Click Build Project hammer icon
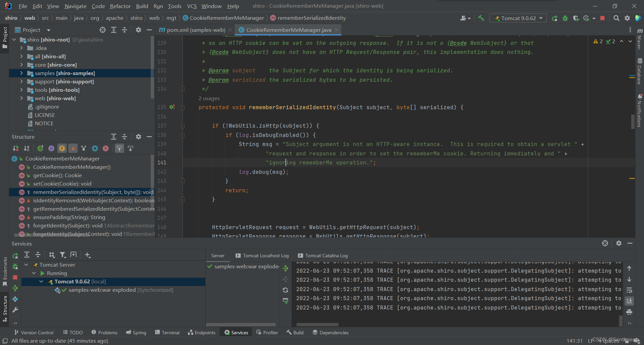The height and width of the screenshot is (345, 644). (x=481, y=18)
